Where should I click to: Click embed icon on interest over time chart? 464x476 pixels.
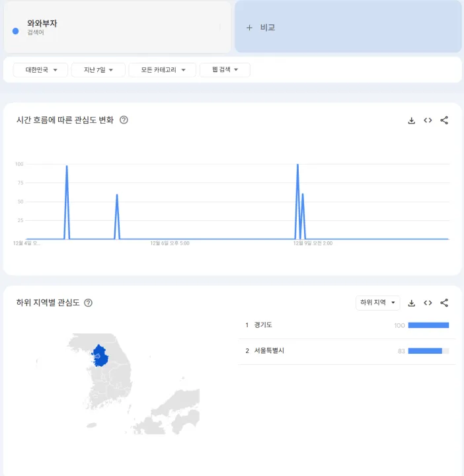(428, 120)
